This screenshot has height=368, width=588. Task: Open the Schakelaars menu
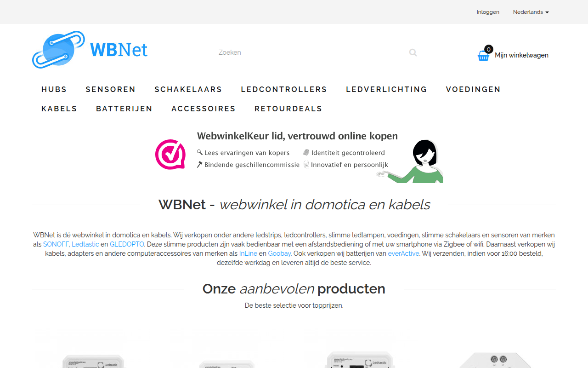click(x=188, y=89)
